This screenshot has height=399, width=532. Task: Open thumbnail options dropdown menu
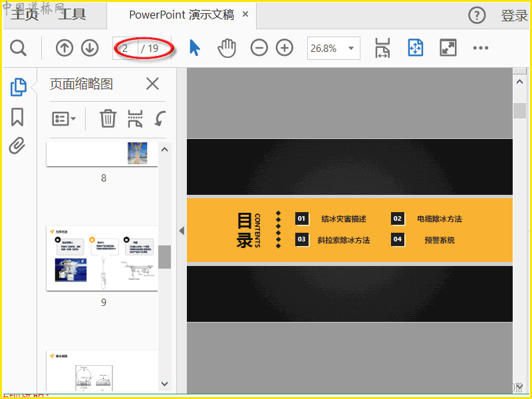coord(64,119)
